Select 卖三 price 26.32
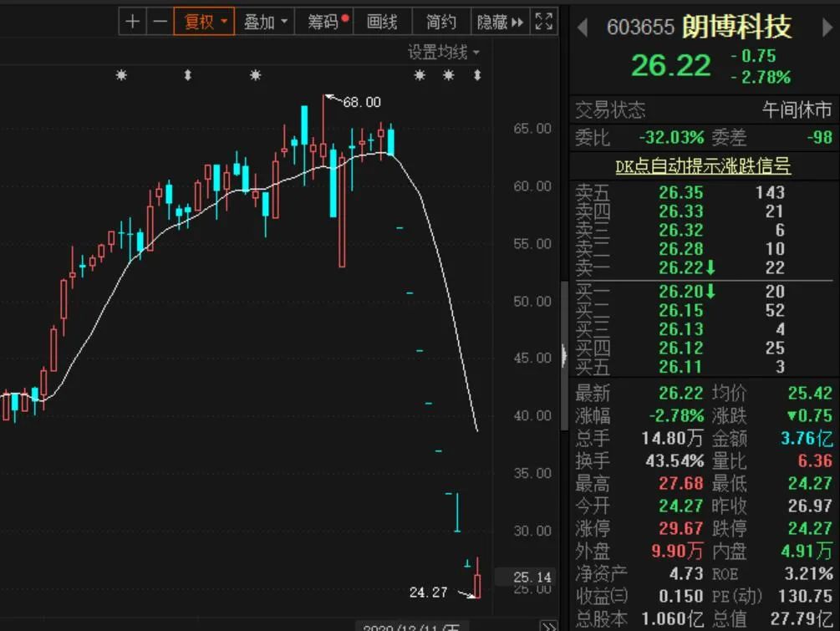 click(681, 230)
